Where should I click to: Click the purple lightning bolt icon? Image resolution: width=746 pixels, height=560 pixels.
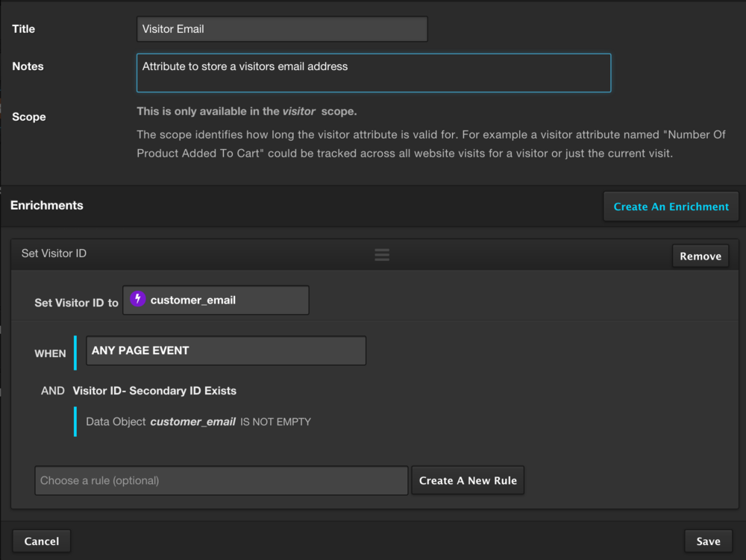click(137, 299)
